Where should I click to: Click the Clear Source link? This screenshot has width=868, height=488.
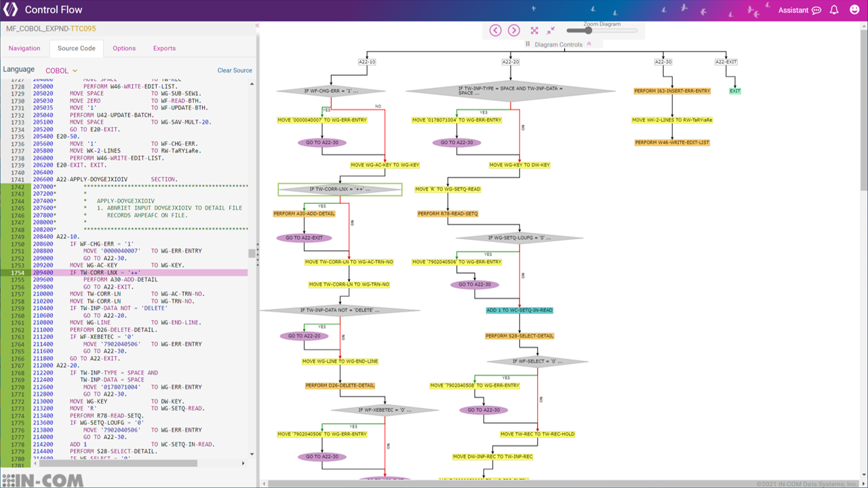(234, 70)
